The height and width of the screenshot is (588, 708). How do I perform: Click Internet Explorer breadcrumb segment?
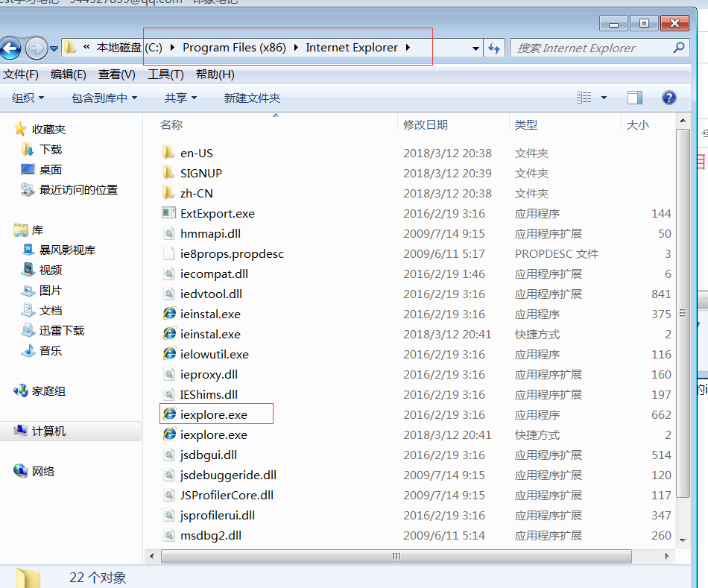click(x=352, y=48)
